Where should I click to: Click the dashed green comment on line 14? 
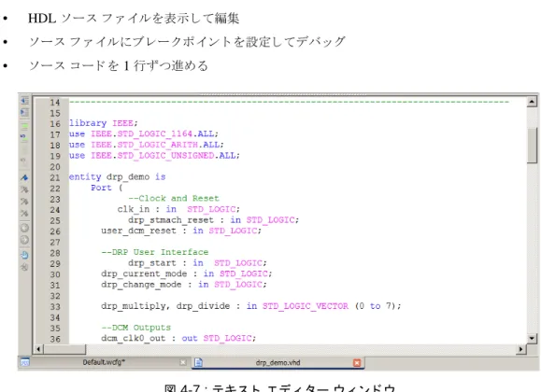pos(289,102)
